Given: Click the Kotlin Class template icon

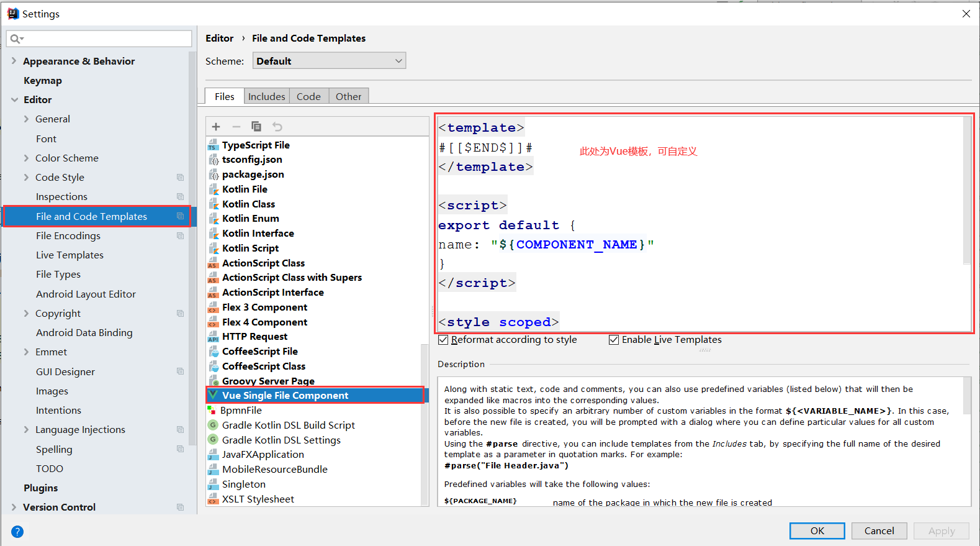Looking at the screenshot, I should (213, 204).
